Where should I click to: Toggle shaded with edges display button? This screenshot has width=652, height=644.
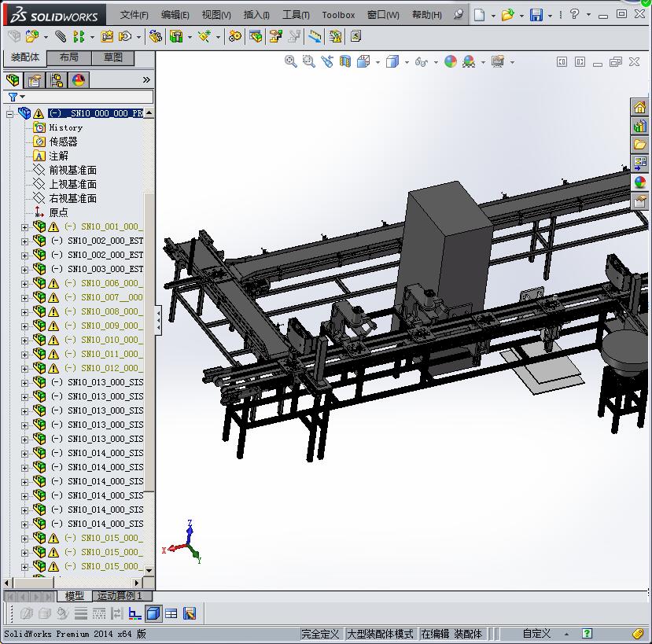point(153,613)
